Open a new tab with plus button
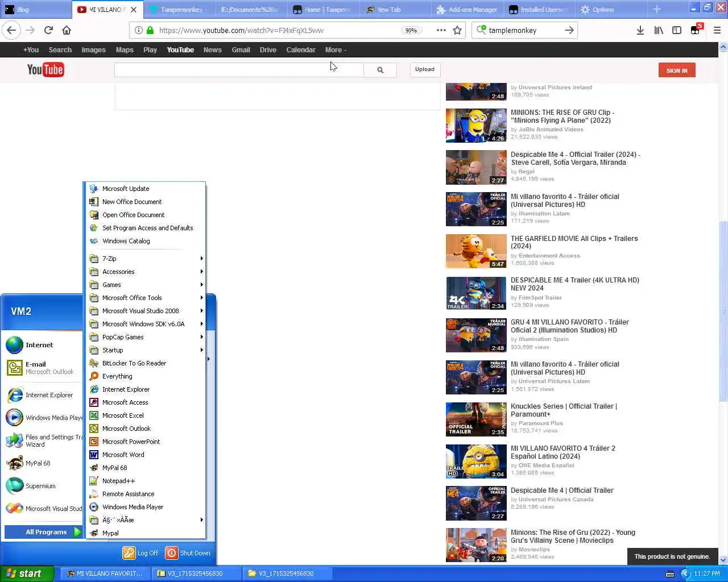 [x=657, y=9]
